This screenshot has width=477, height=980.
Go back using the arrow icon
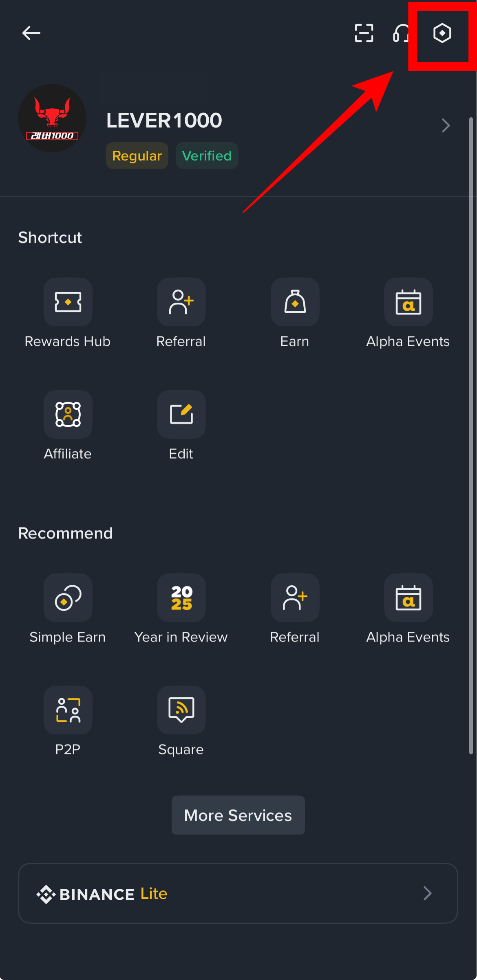tap(31, 33)
